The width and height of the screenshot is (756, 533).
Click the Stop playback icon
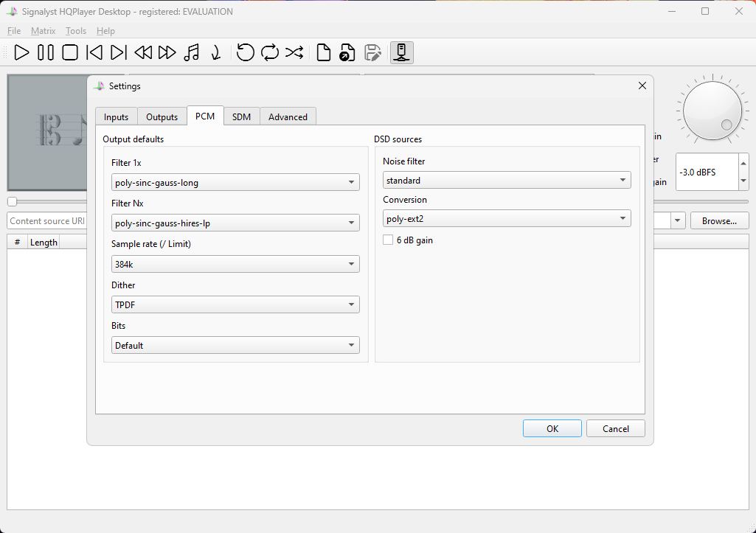tap(70, 52)
